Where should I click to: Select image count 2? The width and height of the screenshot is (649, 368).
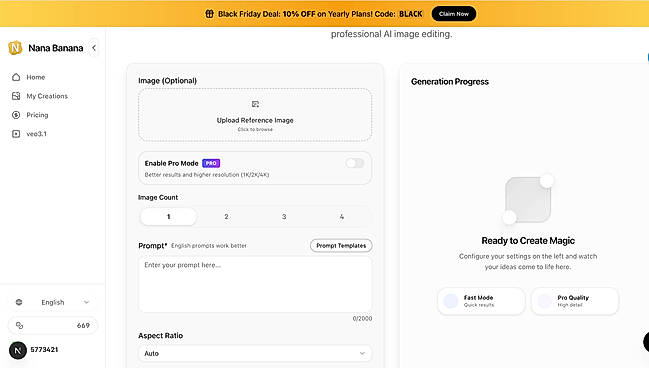[x=226, y=216]
